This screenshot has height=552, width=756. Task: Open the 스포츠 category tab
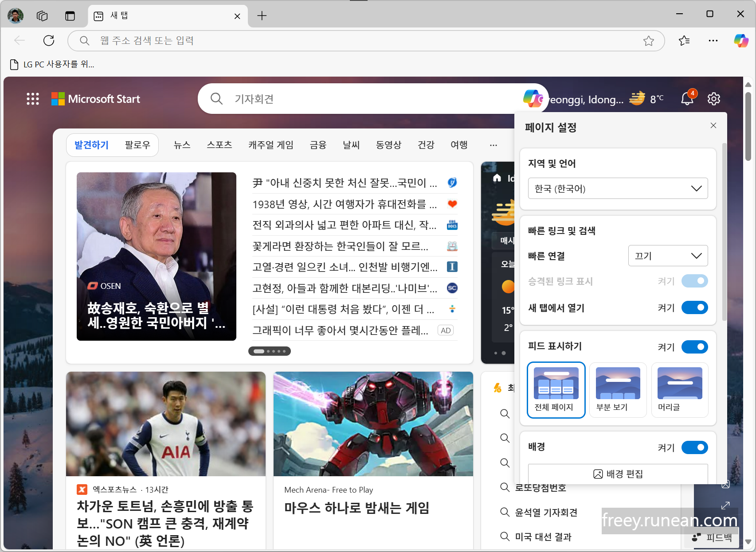point(219,145)
